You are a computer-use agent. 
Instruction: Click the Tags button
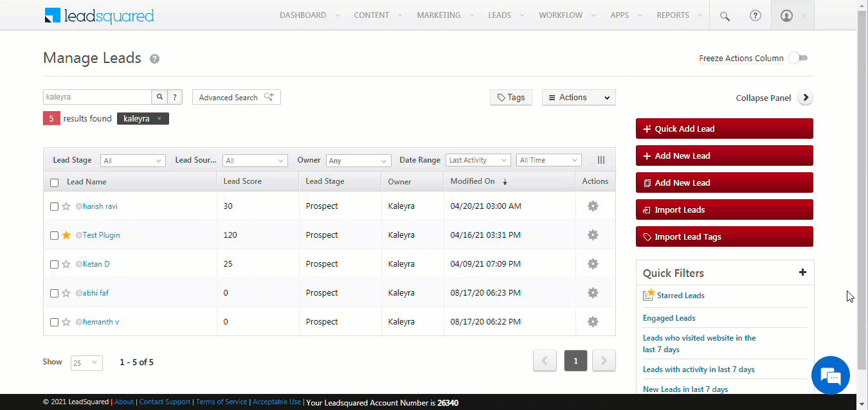point(511,98)
